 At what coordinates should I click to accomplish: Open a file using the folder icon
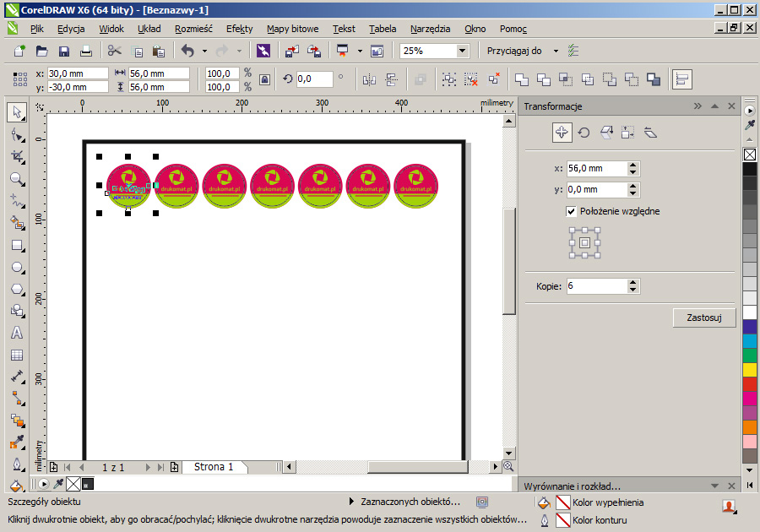coord(42,51)
